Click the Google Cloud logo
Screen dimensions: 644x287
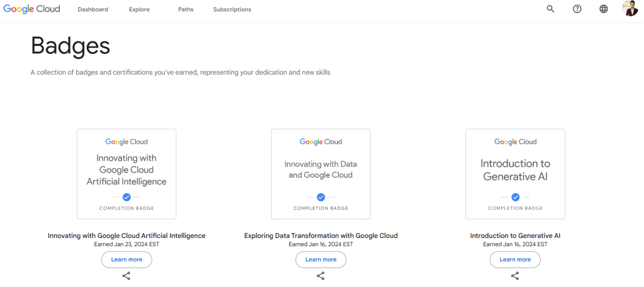(31, 9)
